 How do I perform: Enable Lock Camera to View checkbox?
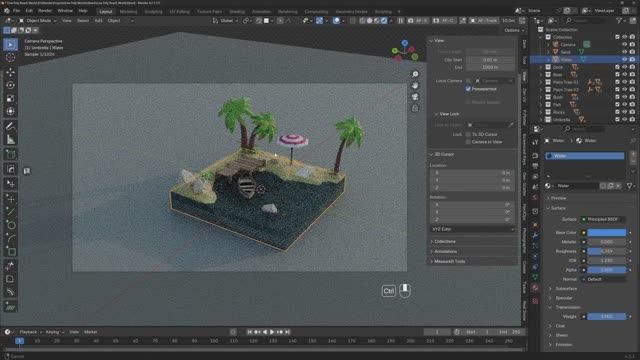[468, 142]
